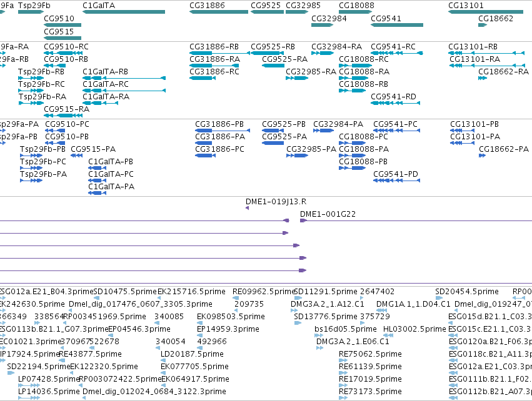Select protein CG18662-PA label

[504, 149]
